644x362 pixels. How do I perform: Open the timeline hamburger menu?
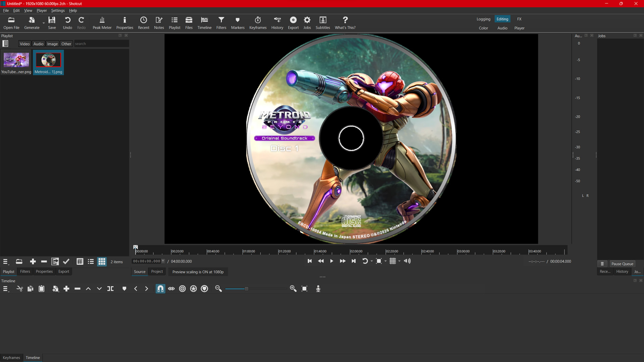point(6,289)
